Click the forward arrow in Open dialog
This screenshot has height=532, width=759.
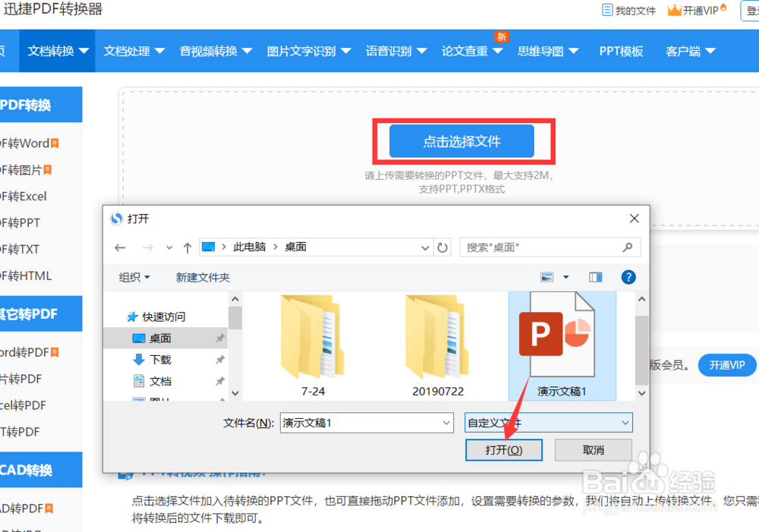(x=148, y=248)
